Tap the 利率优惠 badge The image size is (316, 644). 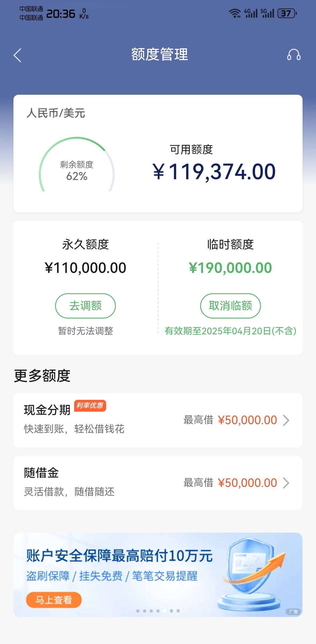coord(90,405)
